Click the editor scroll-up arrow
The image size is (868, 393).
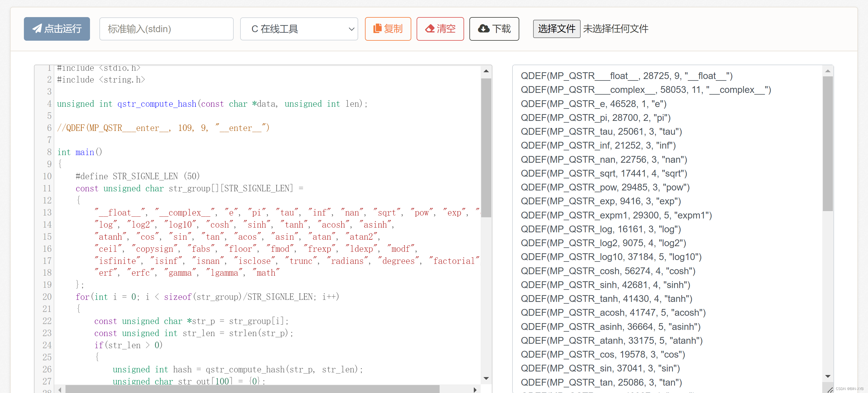486,71
